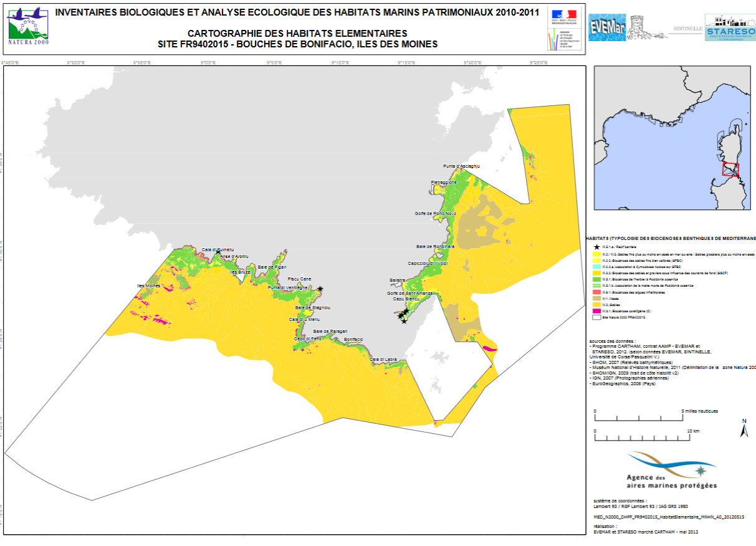The height and width of the screenshot is (546, 756).
Task: Click the white Site Natura 2000 legend box
Action: pyautogui.click(x=597, y=317)
